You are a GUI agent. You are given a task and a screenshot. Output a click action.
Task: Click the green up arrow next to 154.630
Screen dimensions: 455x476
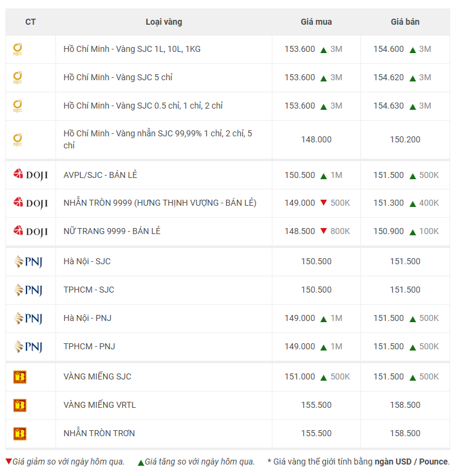click(412, 106)
